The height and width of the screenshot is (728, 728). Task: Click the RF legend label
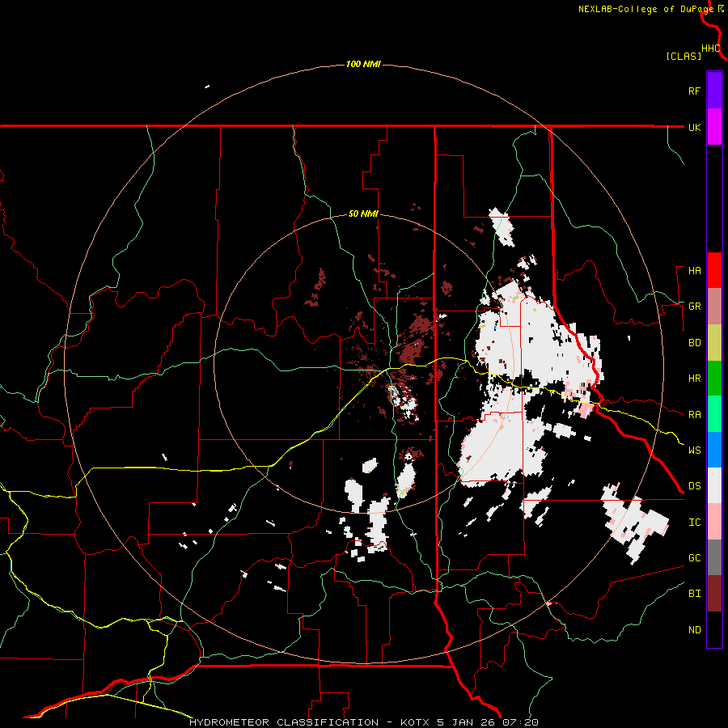[x=694, y=91]
